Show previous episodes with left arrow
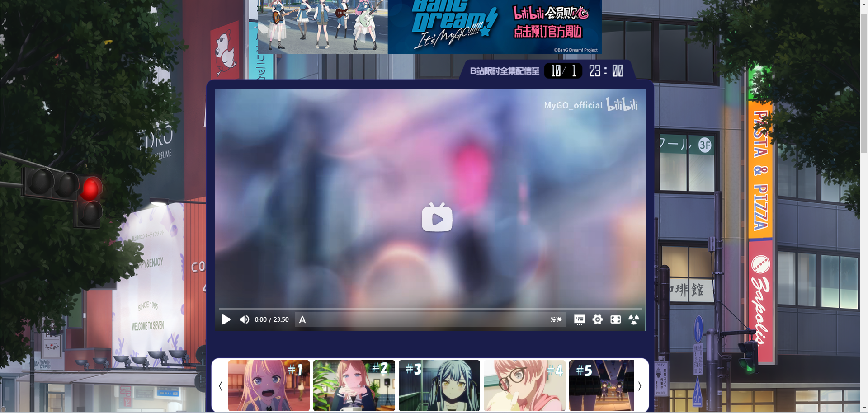The width and height of the screenshot is (868, 413). click(x=221, y=386)
